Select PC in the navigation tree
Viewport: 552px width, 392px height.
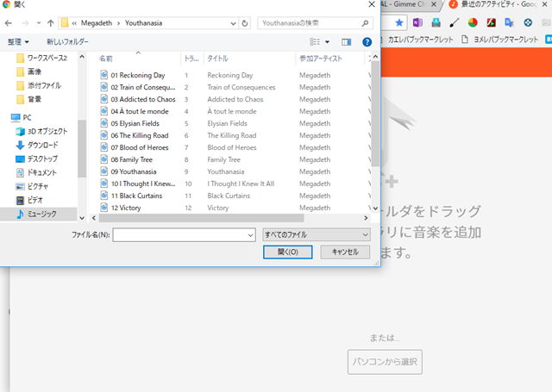(21, 117)
